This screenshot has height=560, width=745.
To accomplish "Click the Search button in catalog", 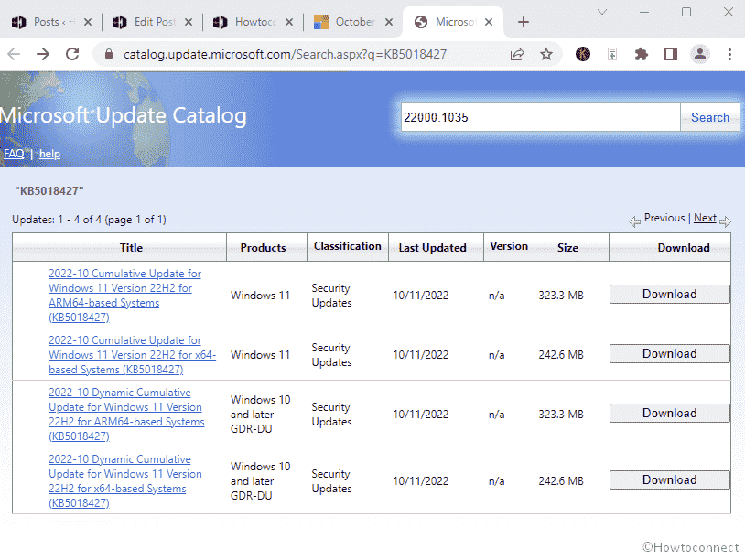I will [709, 117].
